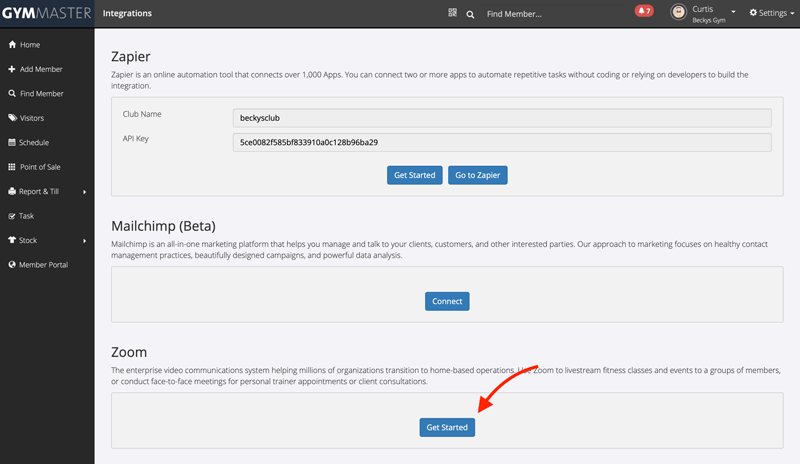Open the notifications bell badge
Image resolution: width=800 pixels, height=464 pixels.
pos(643,12)
